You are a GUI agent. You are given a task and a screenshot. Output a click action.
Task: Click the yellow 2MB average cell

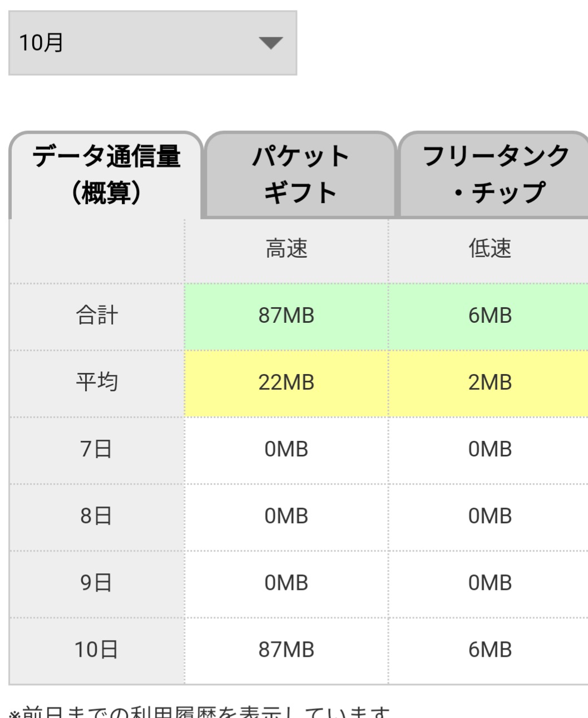(x=490, y=382)
